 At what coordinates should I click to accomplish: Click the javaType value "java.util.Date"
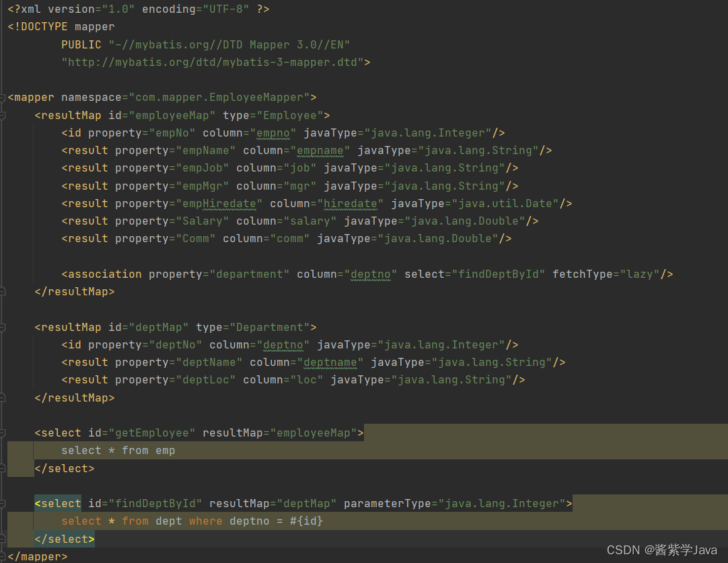point(505,204)
